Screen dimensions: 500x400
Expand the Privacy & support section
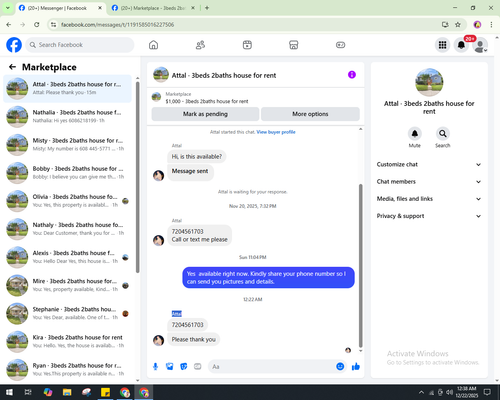coord(429,216)
